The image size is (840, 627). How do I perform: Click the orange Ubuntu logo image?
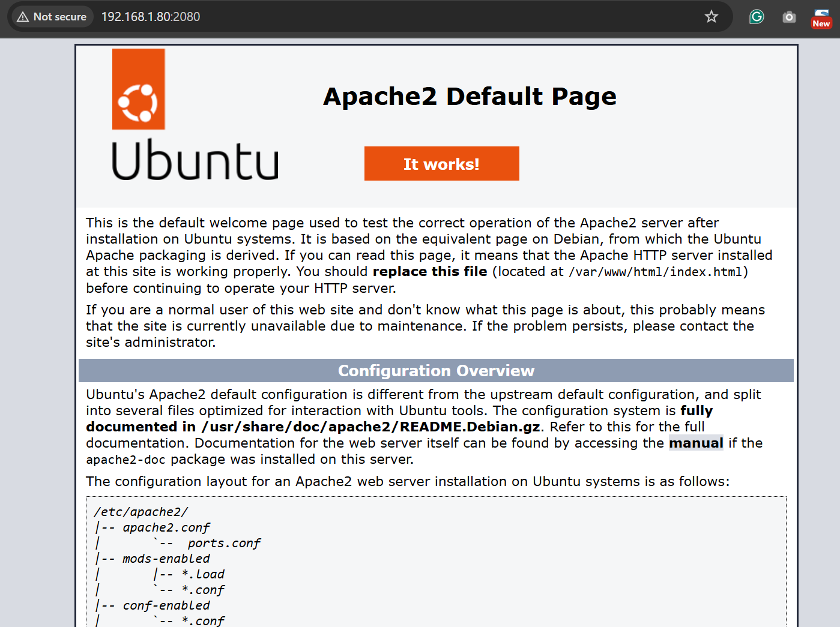(139, 89)
